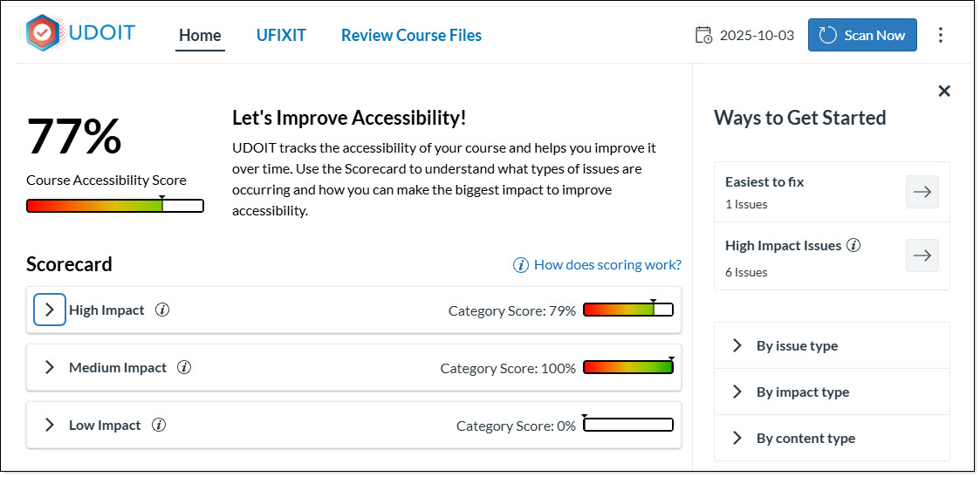Click the Medium Impact info icon
Screen dimensions: 980x477
(184, 367)
